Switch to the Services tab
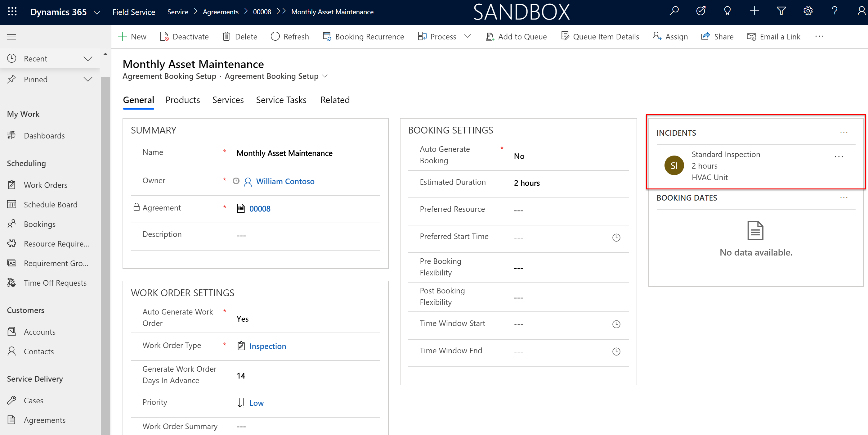868x435 pixels. tap(228, 100)
